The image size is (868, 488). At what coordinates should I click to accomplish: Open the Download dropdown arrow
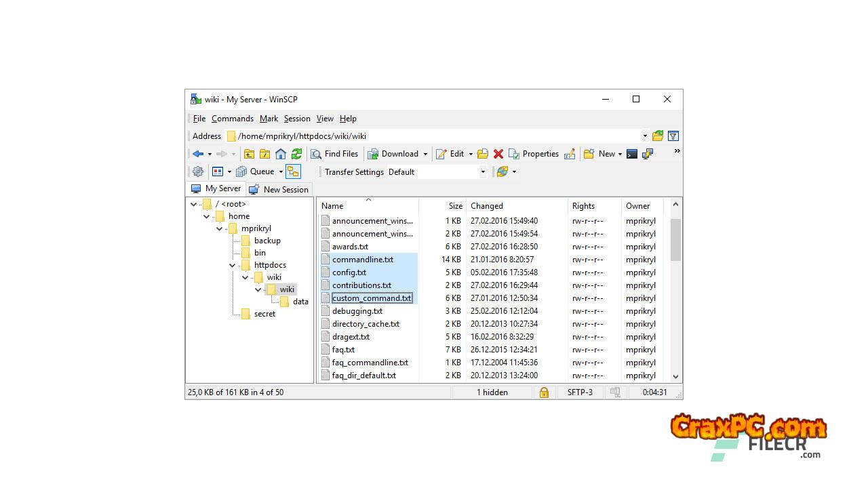coord(425,154)
